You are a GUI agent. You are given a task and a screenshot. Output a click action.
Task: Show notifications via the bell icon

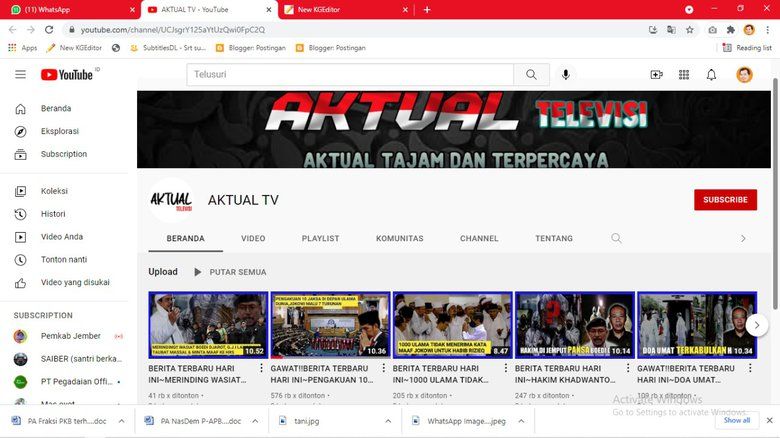coord(711,75)
